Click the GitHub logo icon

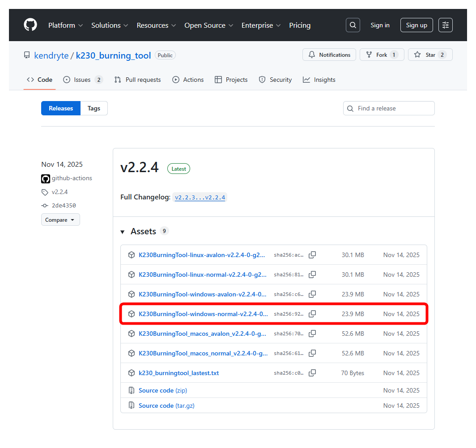pyautogui.click(x=30, y=25)
